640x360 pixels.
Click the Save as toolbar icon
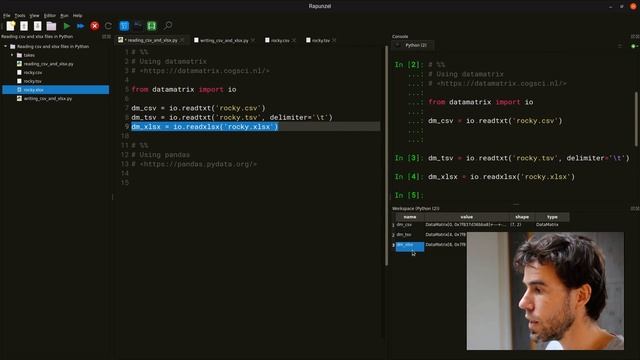pyautogui.click(x=38, y=26)
